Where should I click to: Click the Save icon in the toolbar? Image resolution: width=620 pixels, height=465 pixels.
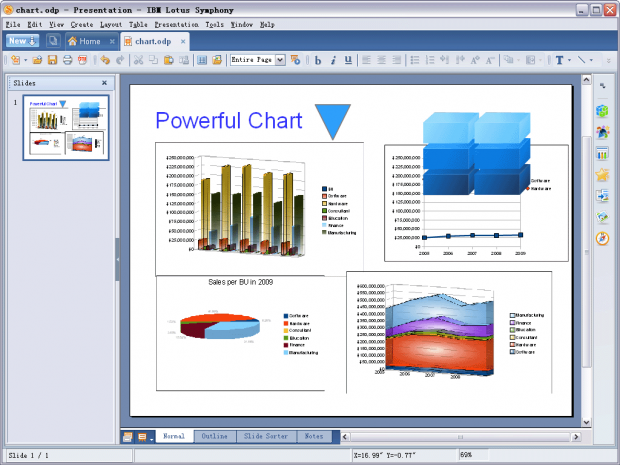(x=52, y=60)
